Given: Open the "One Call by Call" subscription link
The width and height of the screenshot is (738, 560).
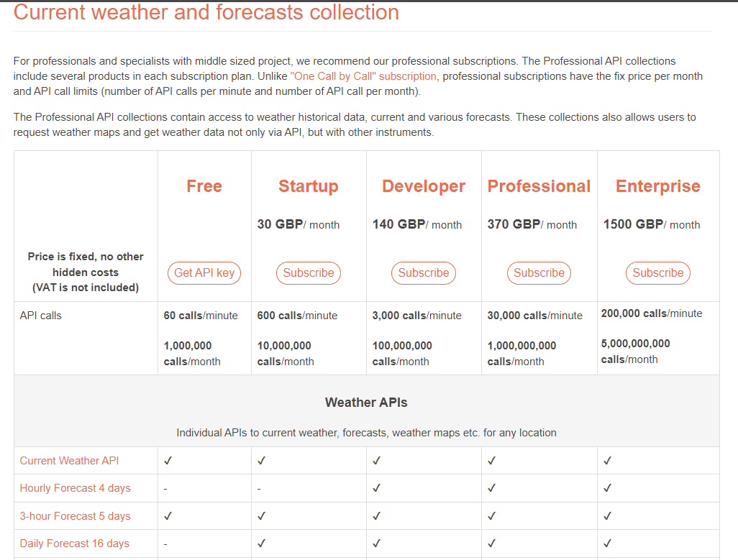Looking at the screenshot, I should pos(363,76).
